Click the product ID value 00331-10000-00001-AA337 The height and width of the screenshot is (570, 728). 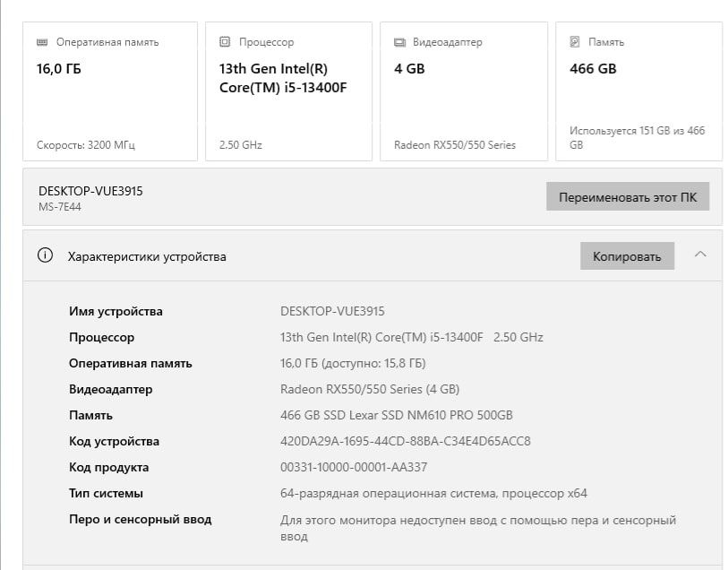(354, 467)
